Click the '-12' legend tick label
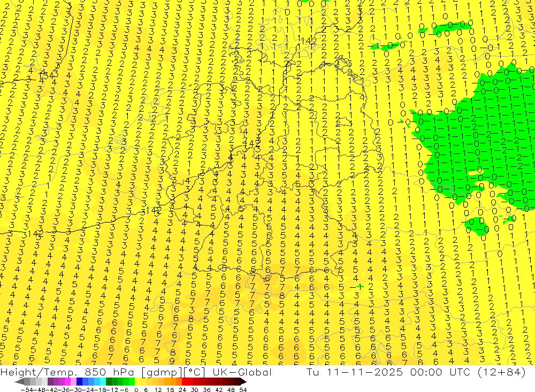 pyautogui.click(x=112, y=390)
